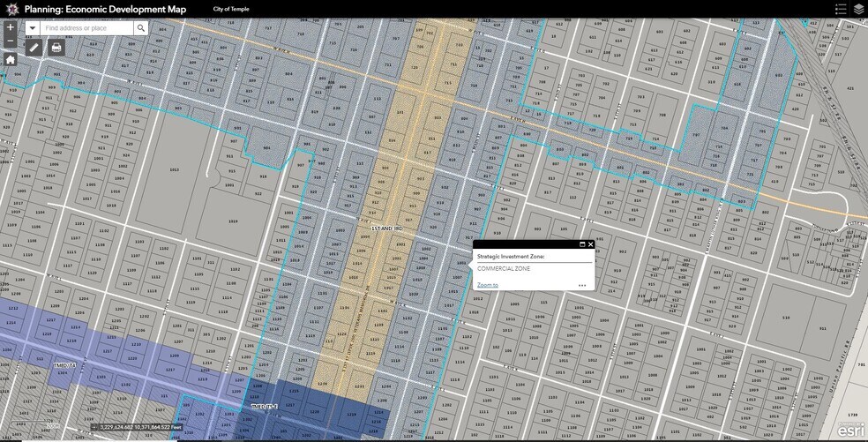Expand the search source dropdown arrow

[x=33, y=28]
